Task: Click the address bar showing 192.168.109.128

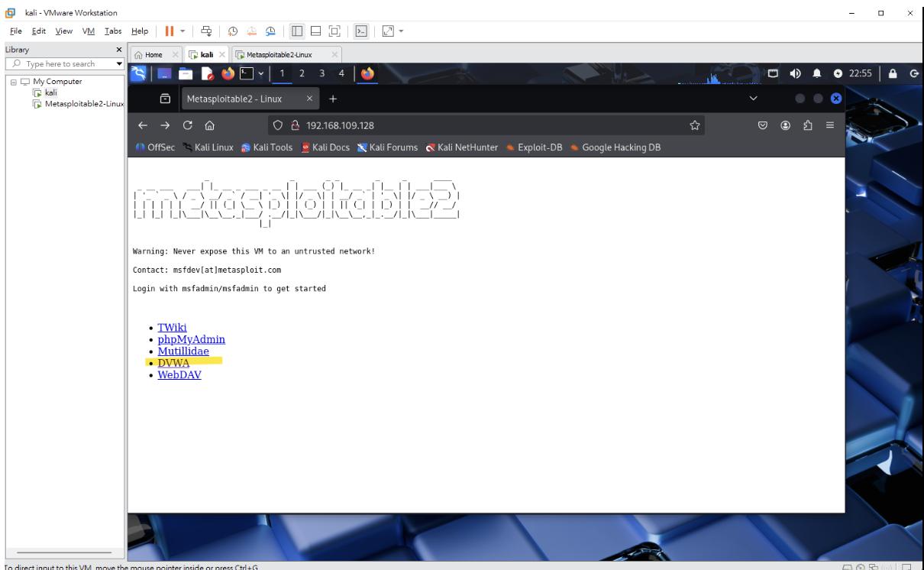Action: pos(485,125)
